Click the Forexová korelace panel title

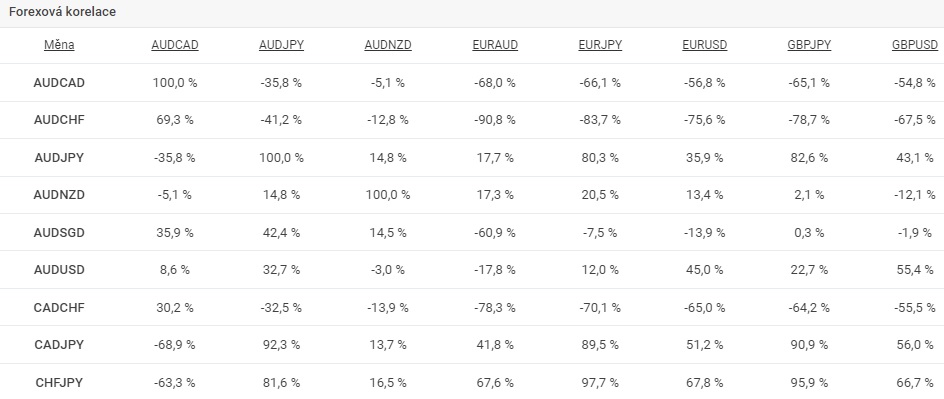click(x=63, y=12)
